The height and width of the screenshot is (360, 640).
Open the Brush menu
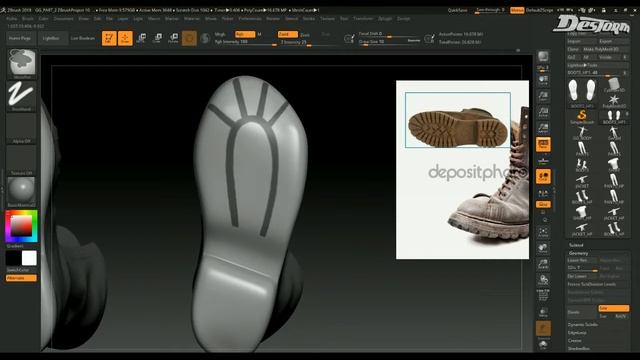pyautogui.click(x=28, y=18)
